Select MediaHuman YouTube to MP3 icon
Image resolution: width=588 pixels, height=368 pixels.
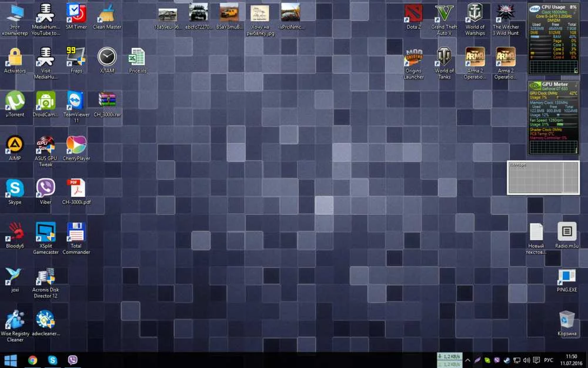46,19
